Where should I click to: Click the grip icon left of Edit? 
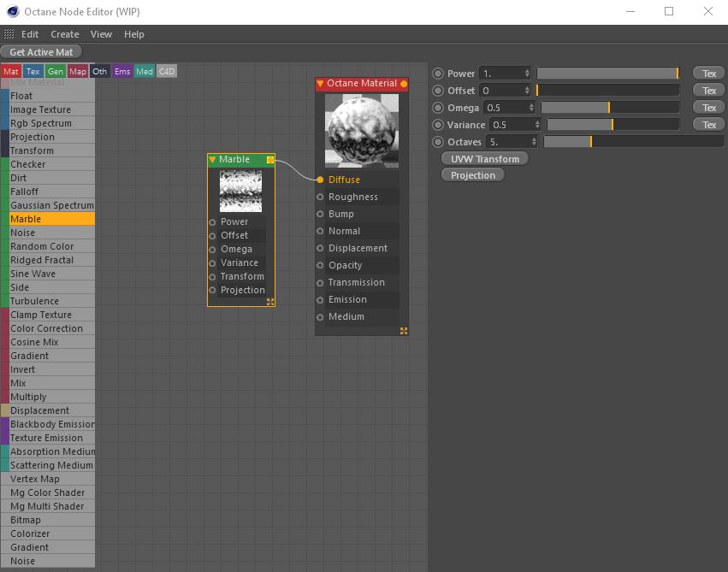[9, 34]
